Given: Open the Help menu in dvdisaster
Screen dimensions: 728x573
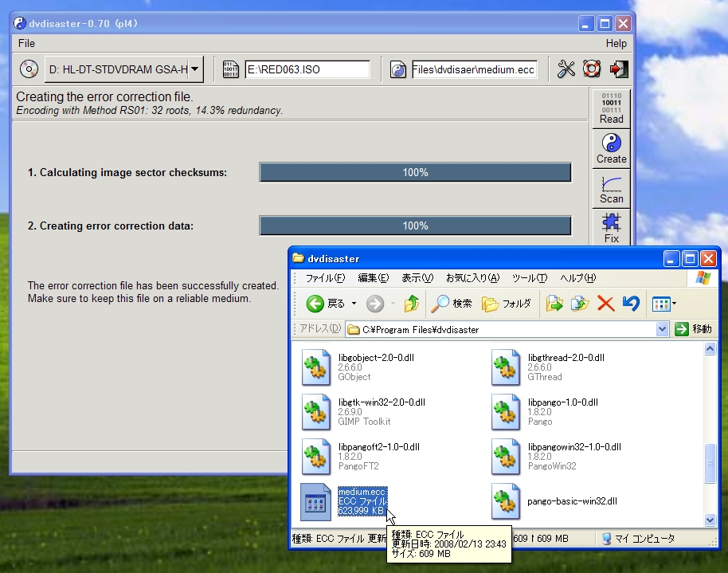Looking at the screenshot, I should pos(616,43).
